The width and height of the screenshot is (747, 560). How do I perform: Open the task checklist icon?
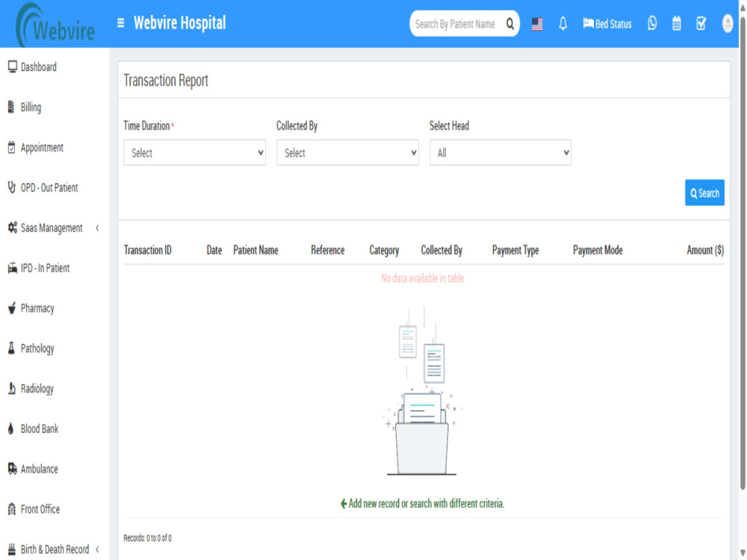click(x=701, y=23)
